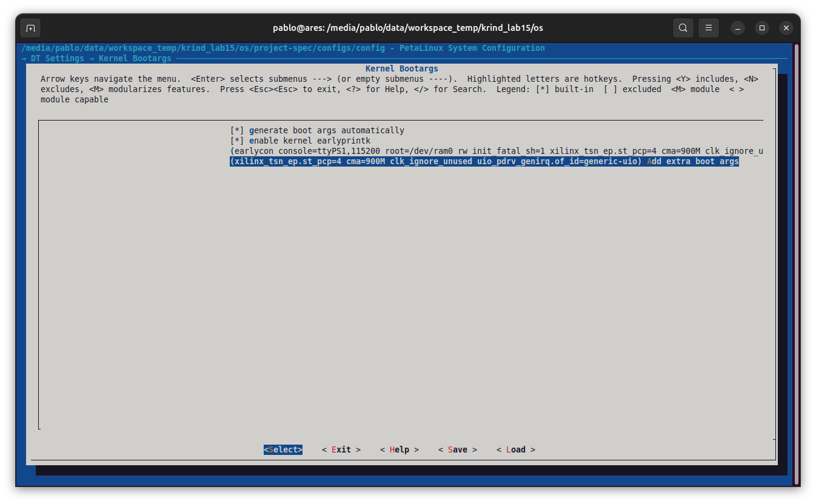The width and height of the screenshot is (816, 504).
Task: Open a new terminal tab
Action: pos(30,27)
